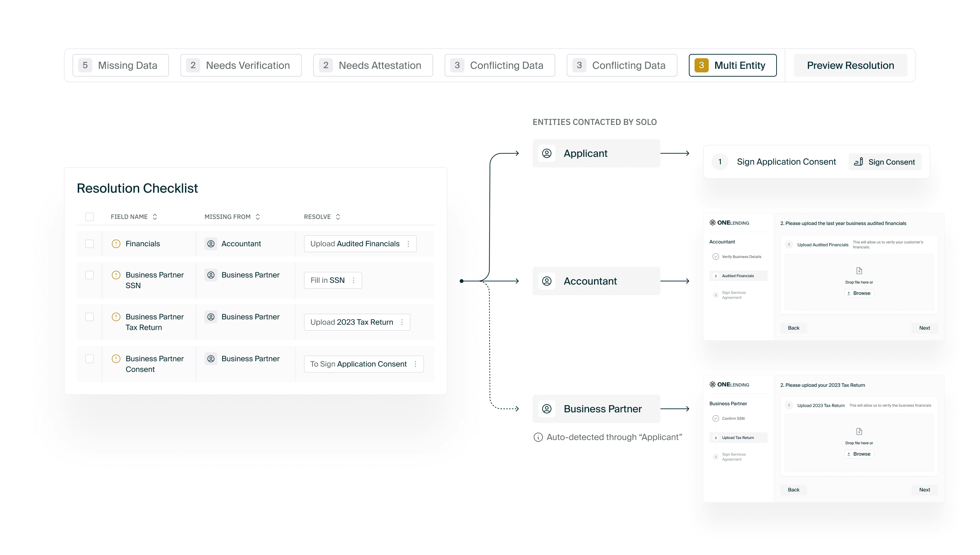Image resolution: width=980 pixels, height=555 pixels.
Task: Click the Business Partner entity person icon
Action: point(546,409)
